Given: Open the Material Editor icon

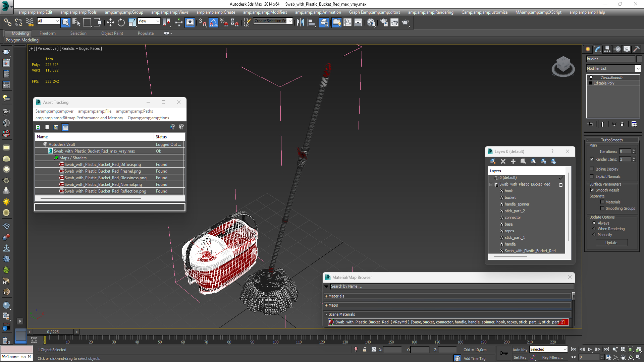Looking at the screenshot, I should click(x=371, y=22).
